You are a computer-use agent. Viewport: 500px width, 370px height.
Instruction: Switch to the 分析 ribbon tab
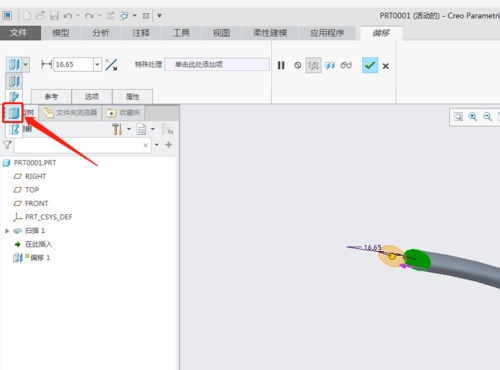click(101, 33)
